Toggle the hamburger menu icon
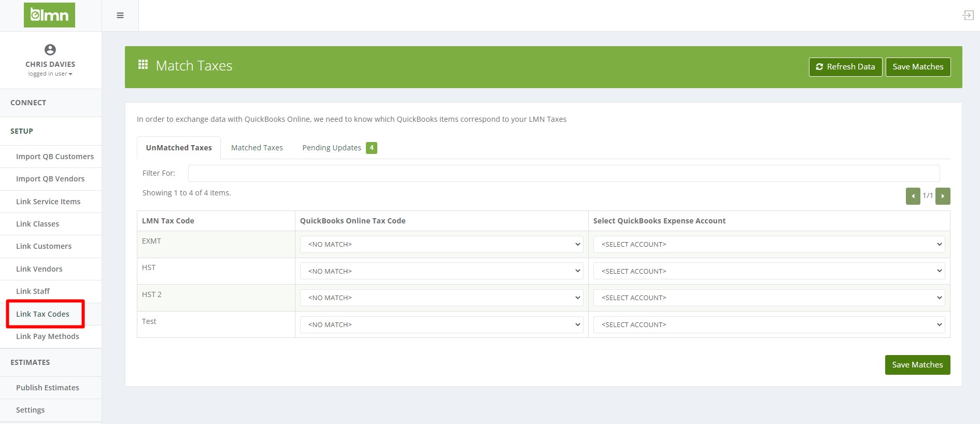The image size is (980, 424). pos(120,16)
